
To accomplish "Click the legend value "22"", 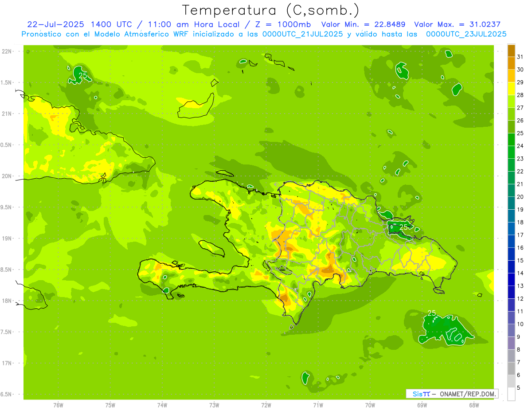I will [x=520, y=172].
